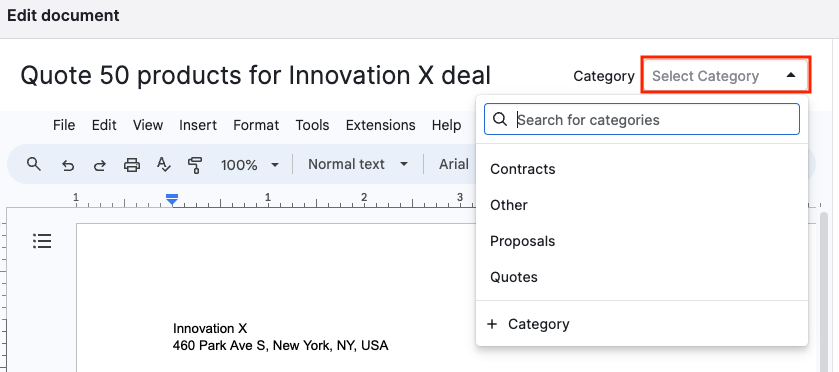Open the Arial font selector

click(454, 164)
